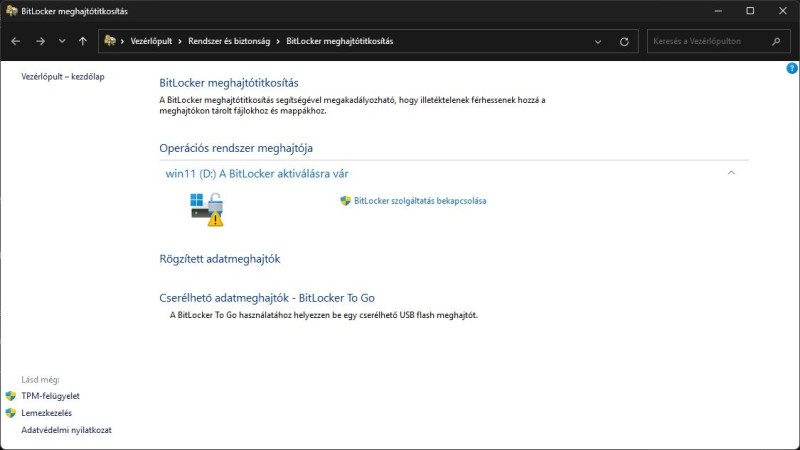Close the BitLocker window
Screen dimensions: 800x450
(x=783, y=11)
